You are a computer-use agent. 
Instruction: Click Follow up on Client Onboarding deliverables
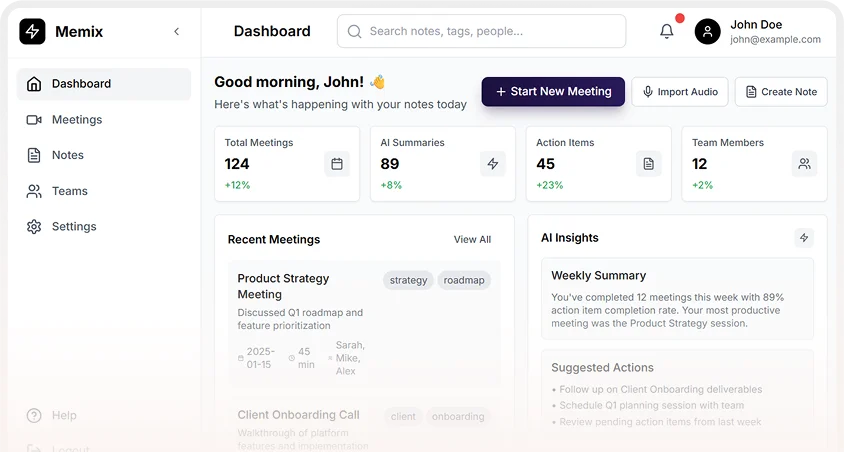[660, 389]
